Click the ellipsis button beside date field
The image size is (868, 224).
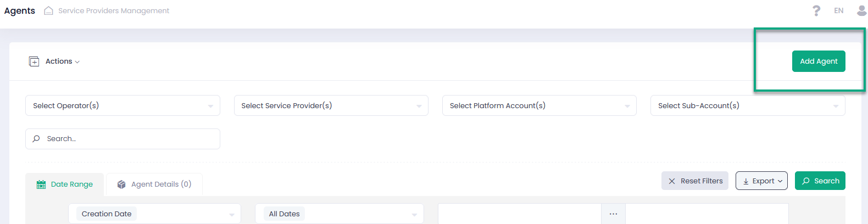click(x=613, y=214)
